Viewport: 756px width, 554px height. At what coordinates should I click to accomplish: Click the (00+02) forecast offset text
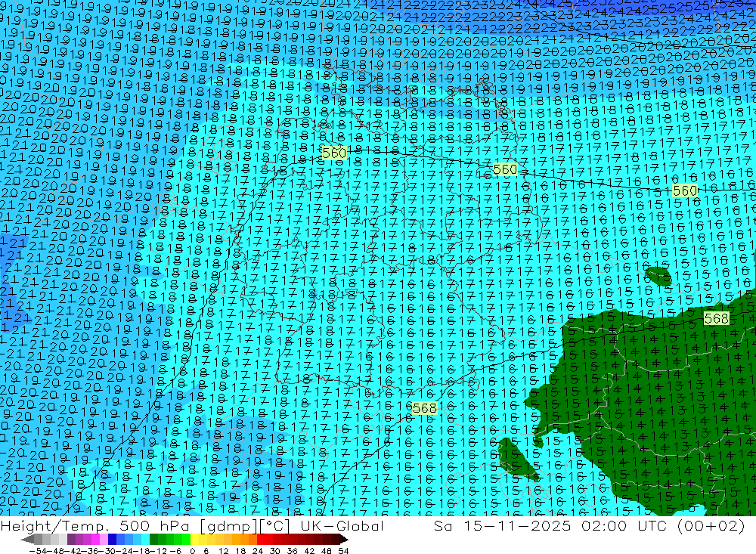click(x=711, y=525)
